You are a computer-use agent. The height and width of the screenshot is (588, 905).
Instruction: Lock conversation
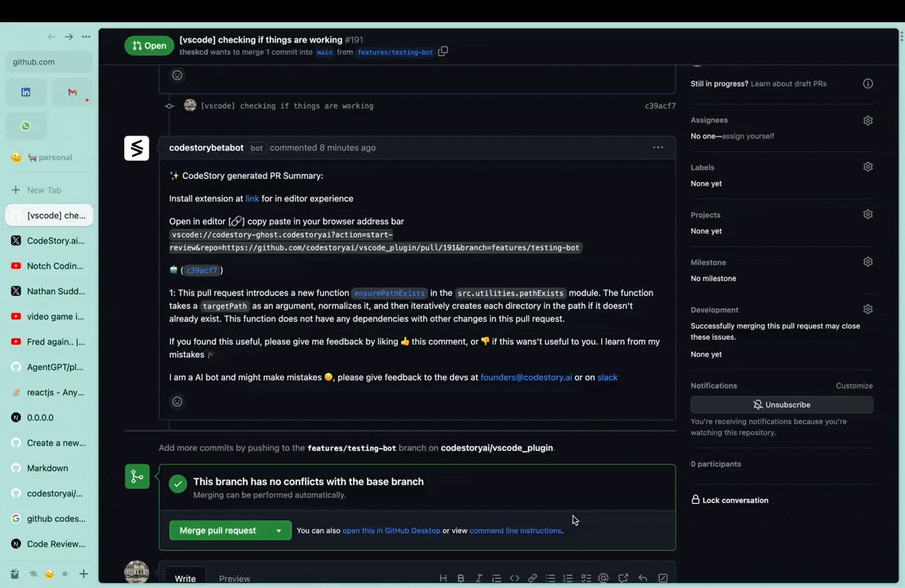(x=729, y=501)
